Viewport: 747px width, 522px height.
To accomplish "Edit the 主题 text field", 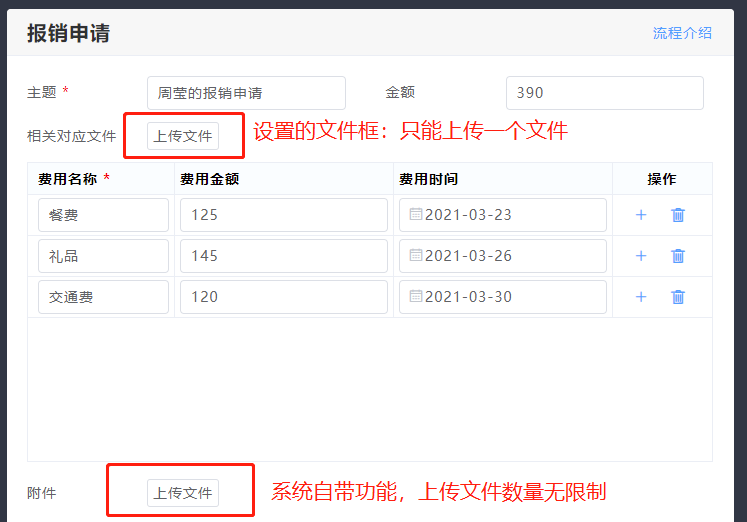I will (x=246, y=93).
